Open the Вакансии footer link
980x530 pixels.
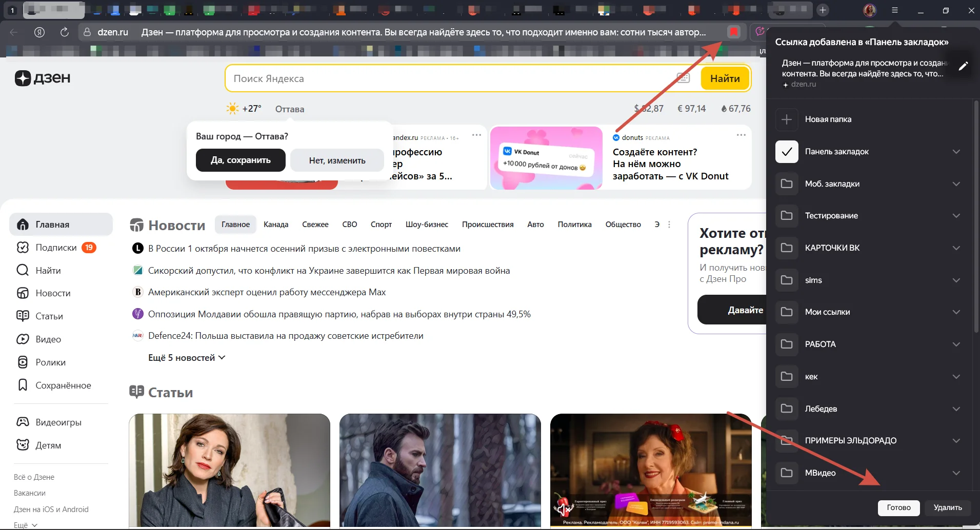tap(30, 493)
